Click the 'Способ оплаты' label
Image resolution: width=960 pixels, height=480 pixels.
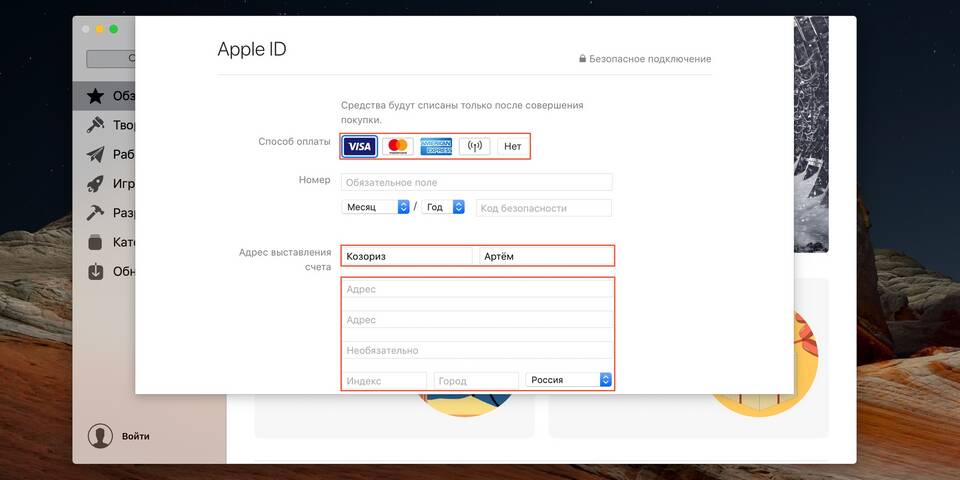tap(294, 141)
